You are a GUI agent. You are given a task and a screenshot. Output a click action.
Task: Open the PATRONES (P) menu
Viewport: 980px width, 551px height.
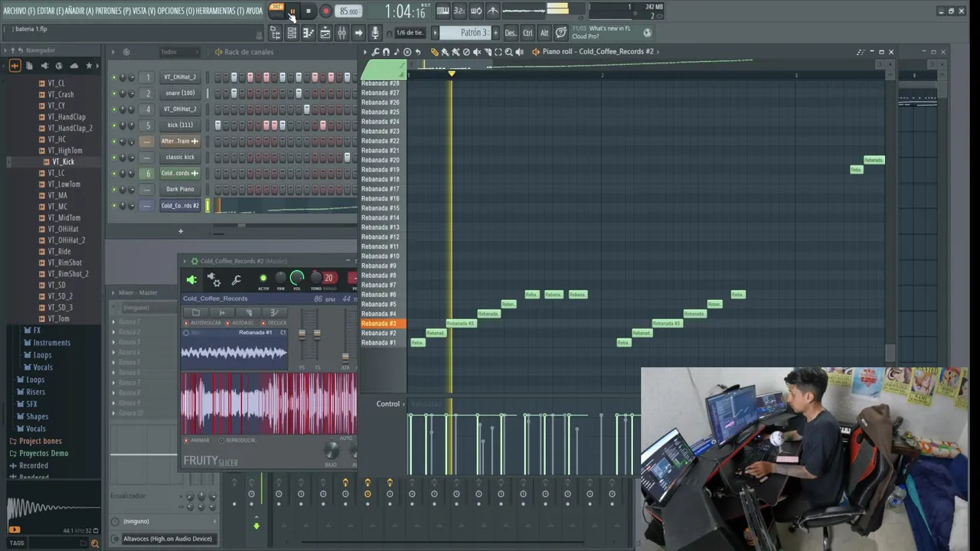pyautogui.click(x=113, y=11)
